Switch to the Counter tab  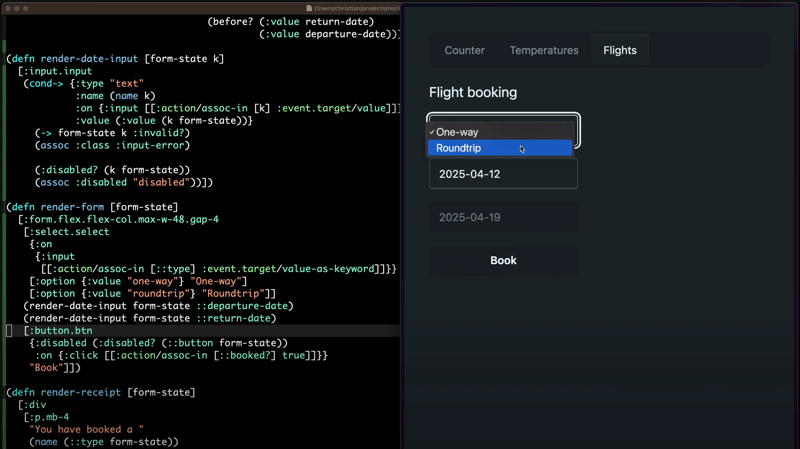(x=464, y=51)
